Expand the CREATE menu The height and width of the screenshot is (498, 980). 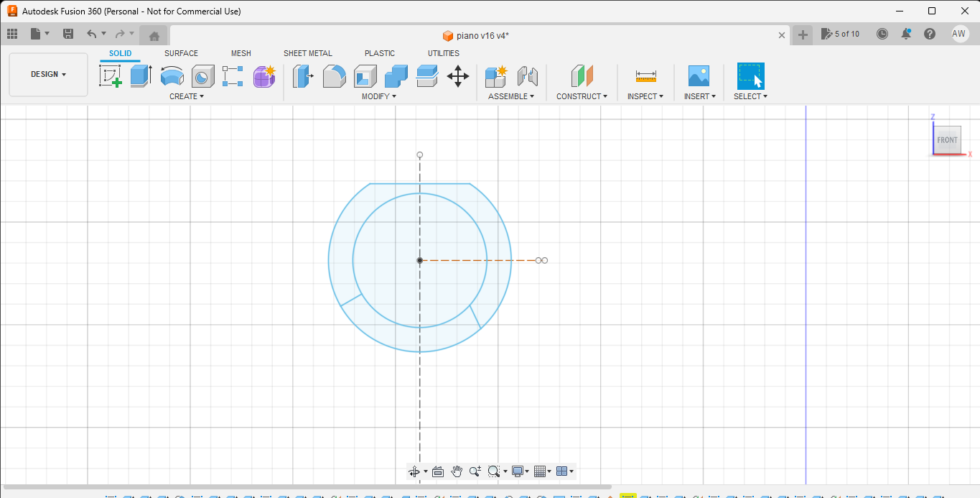(187, 96)
